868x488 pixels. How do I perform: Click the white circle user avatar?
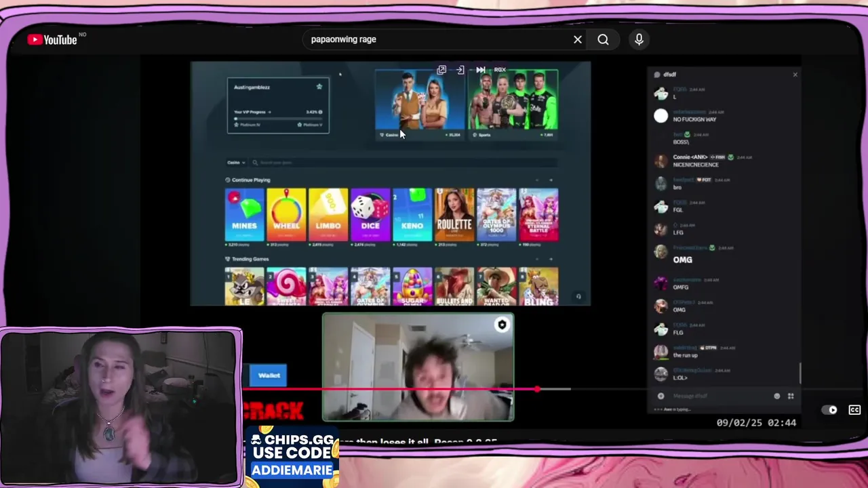[660, 117]
